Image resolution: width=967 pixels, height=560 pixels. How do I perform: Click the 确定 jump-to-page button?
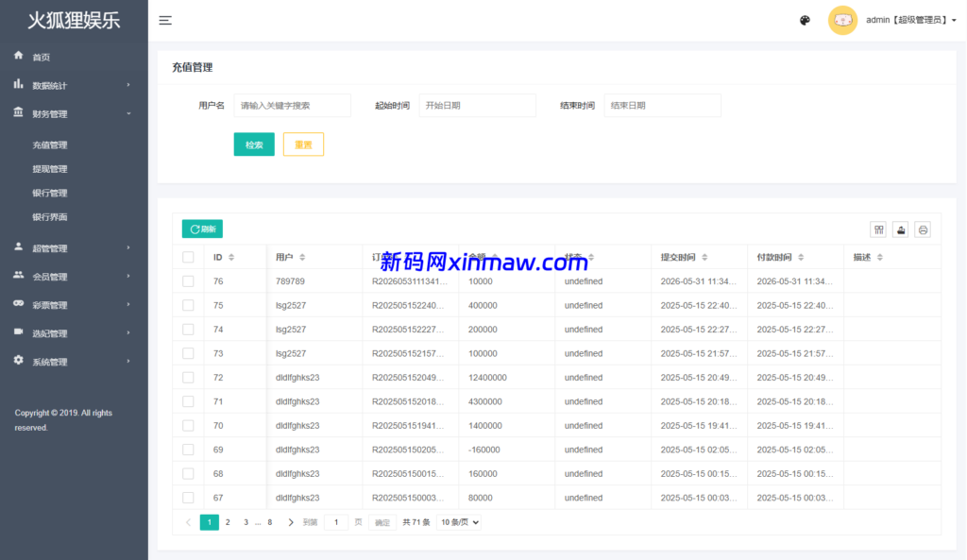point(382,522)
